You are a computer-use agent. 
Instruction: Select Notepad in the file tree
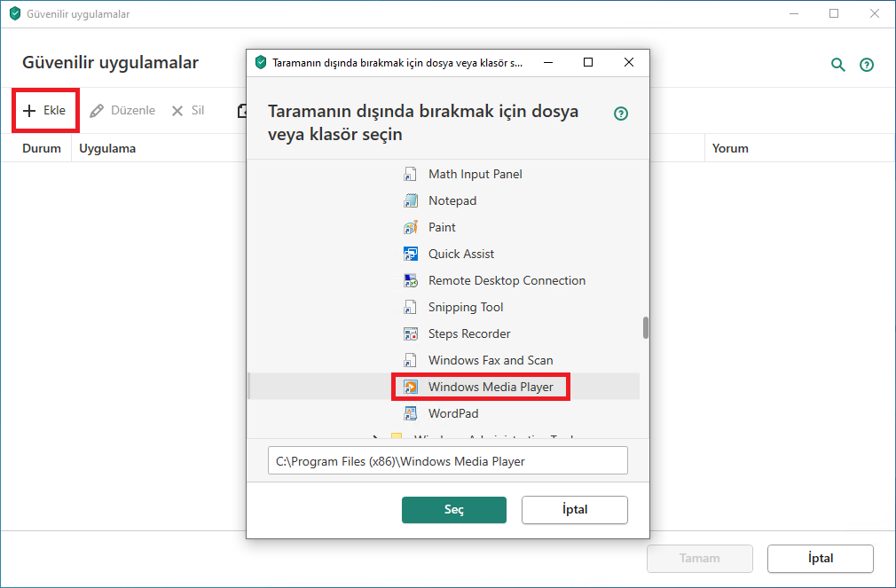tap(452, 200)
